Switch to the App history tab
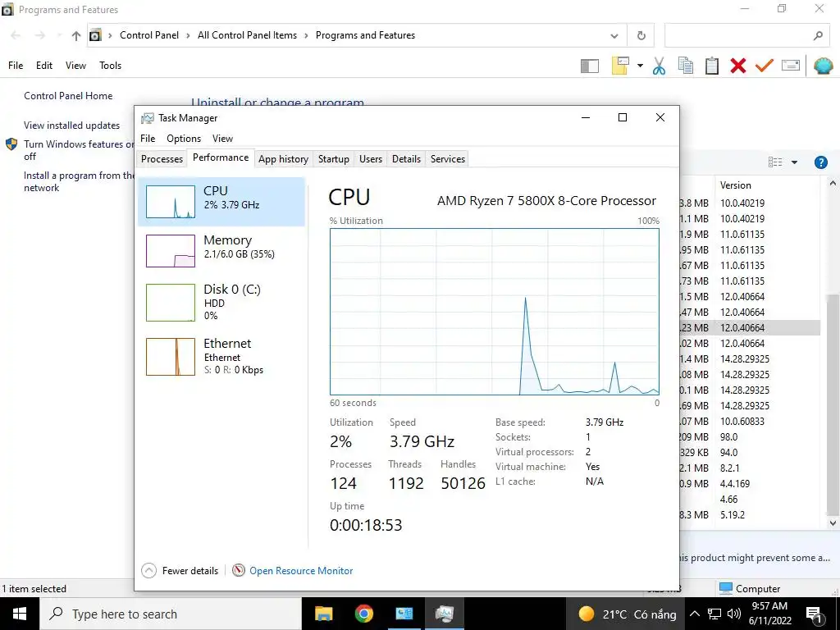 click(283, 159)
